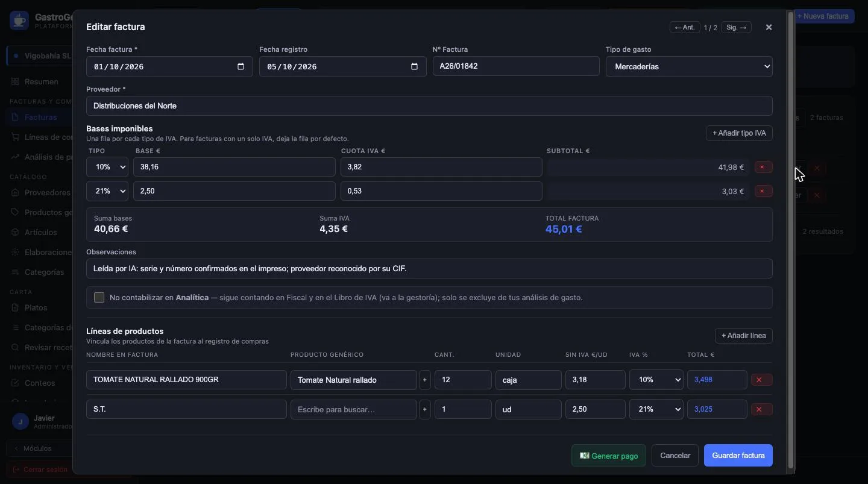Expand the Módulos sidebar section
This screenshot has height=484, width=868.
click(37, 448)
